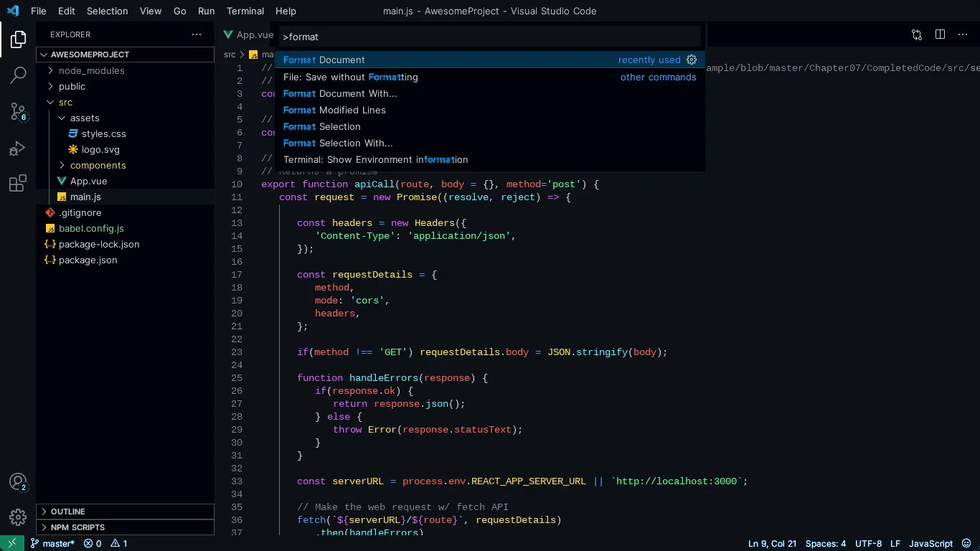The height and width of the screenshot is (551, 980).
Task: Open the Explorer view in activity bar
Action: [18, 39]
